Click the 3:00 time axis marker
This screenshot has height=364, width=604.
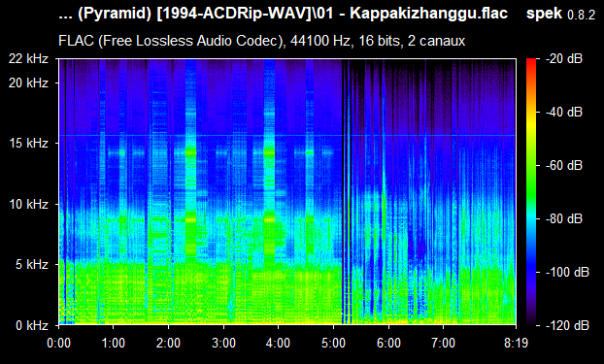click(x=223, y=343)
